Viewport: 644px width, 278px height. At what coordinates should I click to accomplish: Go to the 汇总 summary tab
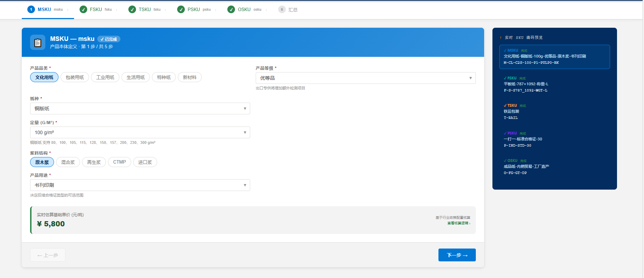click(x=293, y=10)
